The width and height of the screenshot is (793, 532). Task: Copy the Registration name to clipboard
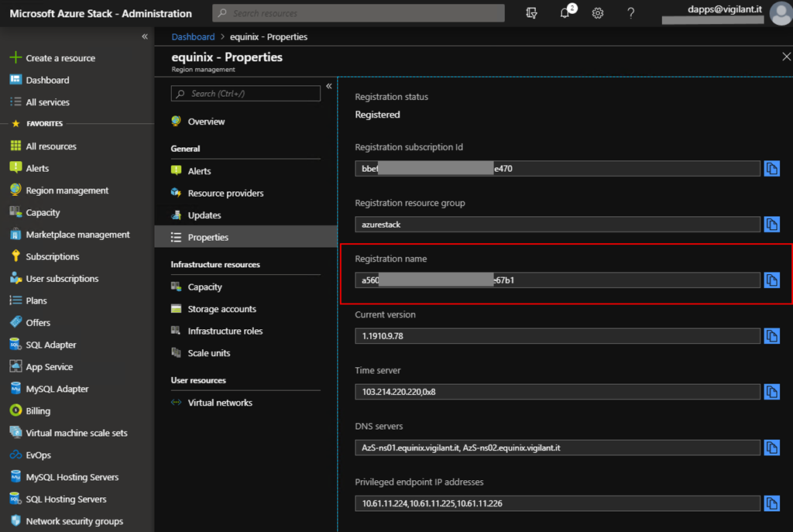click(x=771, y=280)
